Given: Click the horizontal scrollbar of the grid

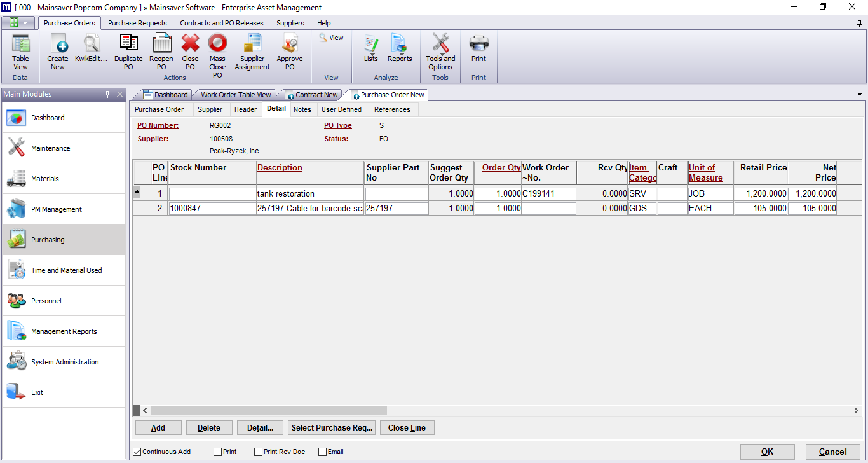Looking at the screenshot, I should click(268, 411).
